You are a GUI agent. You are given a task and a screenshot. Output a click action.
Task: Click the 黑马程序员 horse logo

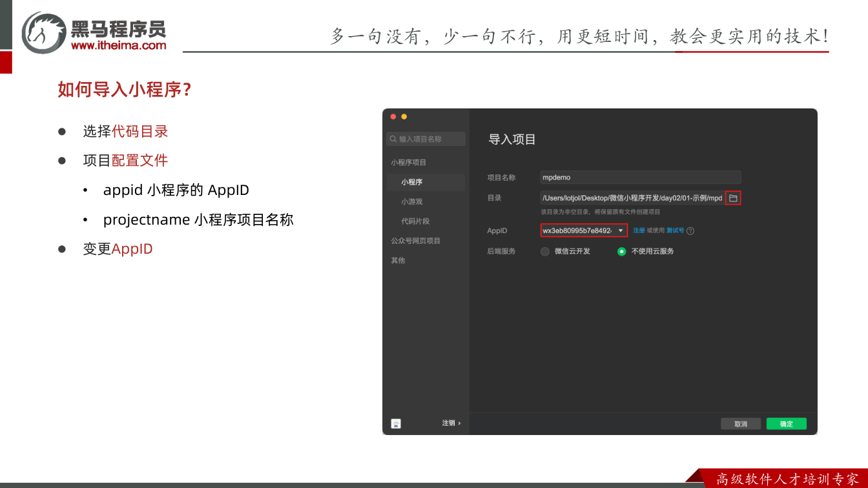43,32
